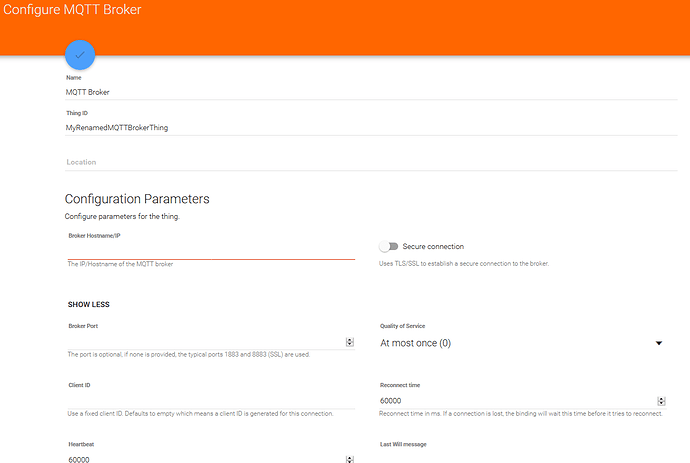The width and height of the screenshot is (690, 463).
Task: Click 'Configure parameters for the thing' text
Action: (x=122, y=217)
